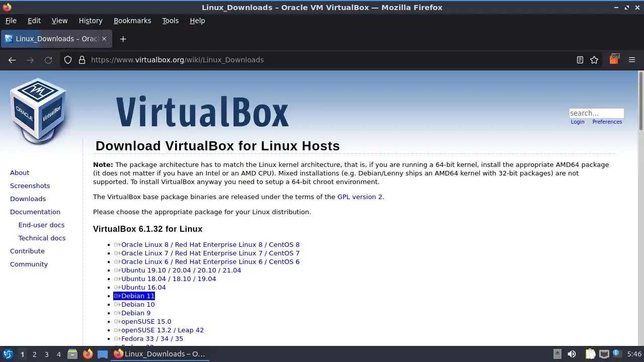The image size is (644, 362).
Task: Download openSUSE 13.2 / Leap 42 package
Action: tap(159, 330)
